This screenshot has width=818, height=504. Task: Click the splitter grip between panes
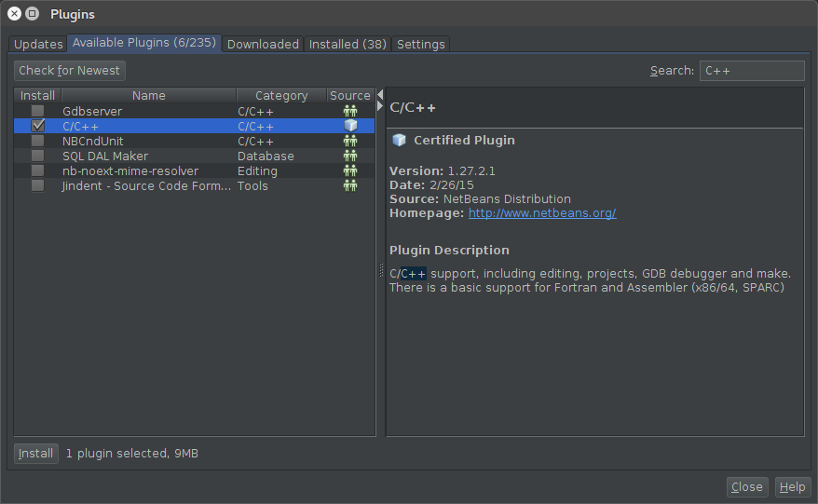click(x=381, y=270)
